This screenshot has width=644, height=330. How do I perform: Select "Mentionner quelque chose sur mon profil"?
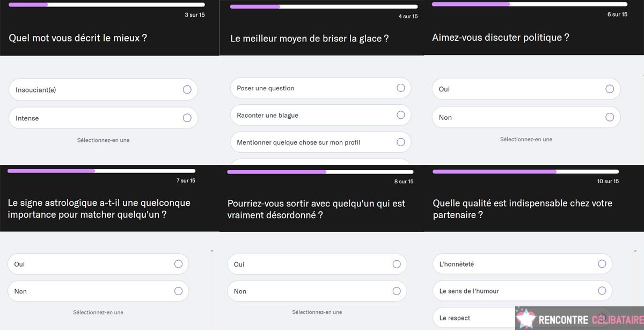pyautogui.click(x=400, y=142)
